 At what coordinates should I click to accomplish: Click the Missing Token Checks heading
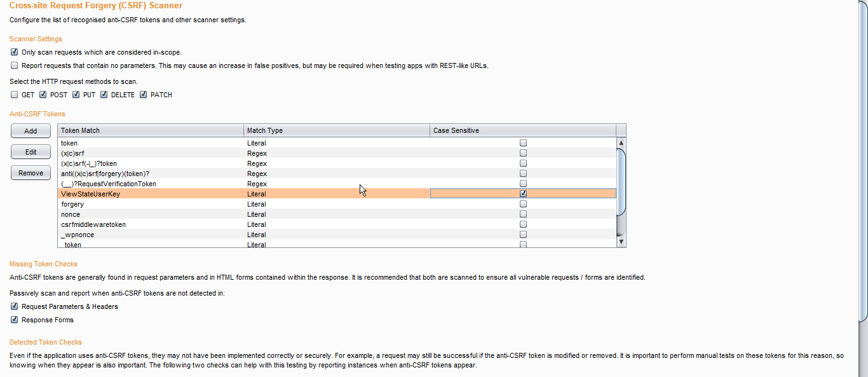point(43,264)
